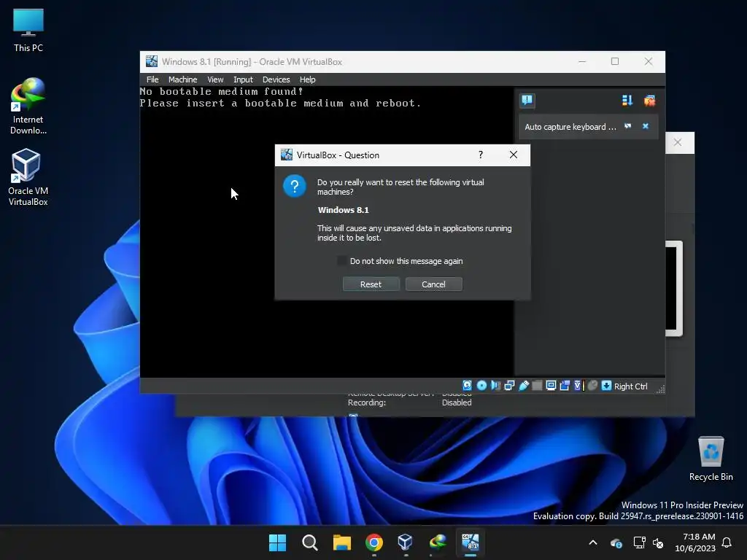Cancel the reset question dialog
This screenshot has height=560, width=747.
coord(433,284)
